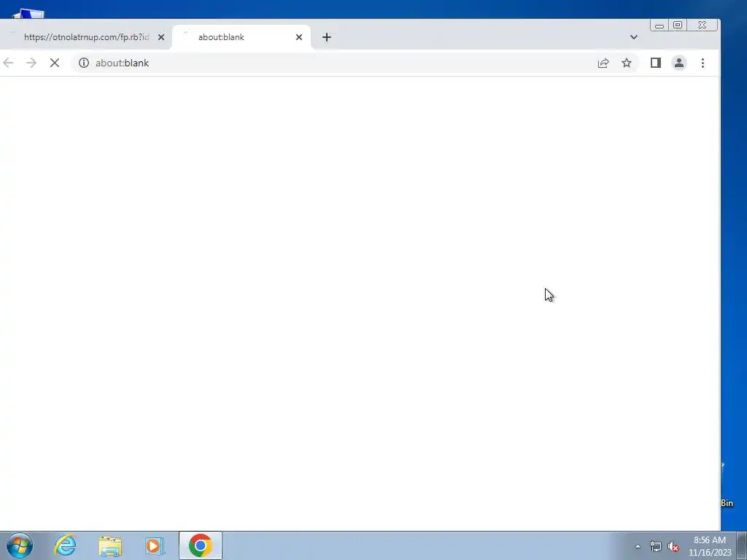This screenshot has height=560, width=747.
Task: Go forward in Chrome
Action: (x=31, y=63)
